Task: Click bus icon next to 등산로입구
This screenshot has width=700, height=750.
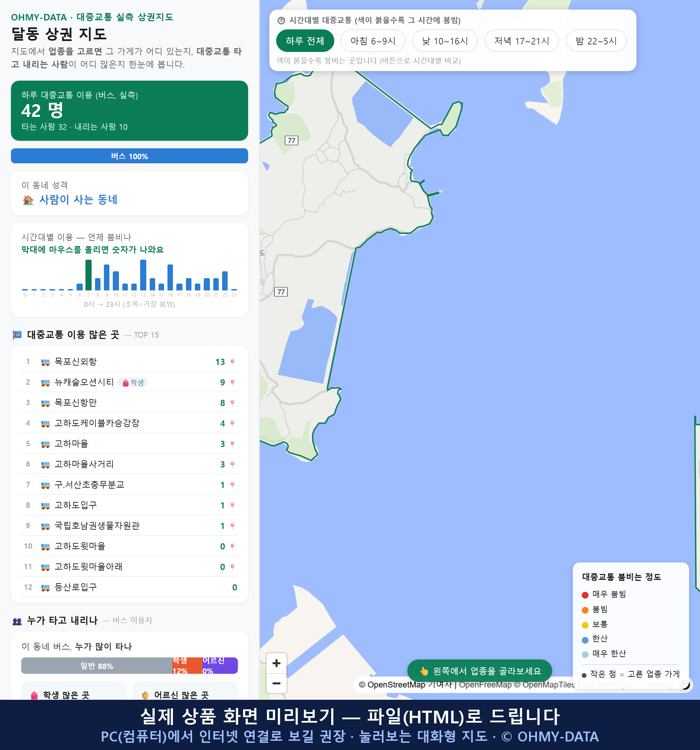Action: [45, 587]
